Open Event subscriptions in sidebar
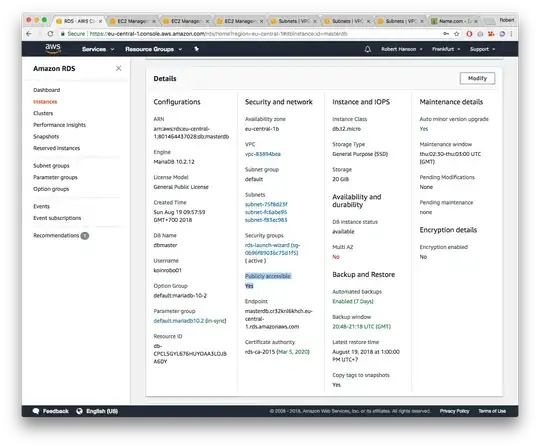 tap(57, 218)
